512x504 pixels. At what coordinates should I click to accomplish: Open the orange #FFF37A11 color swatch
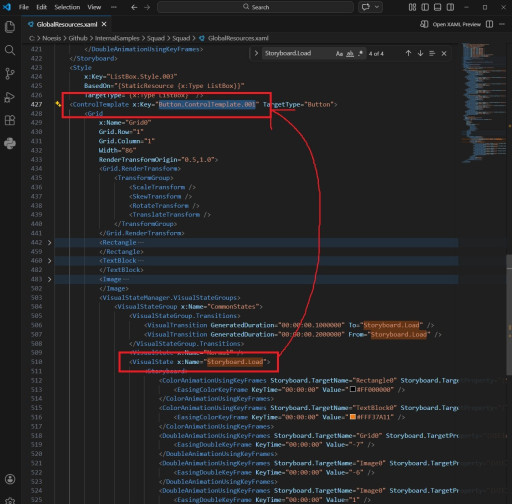(x=353, y=417)
